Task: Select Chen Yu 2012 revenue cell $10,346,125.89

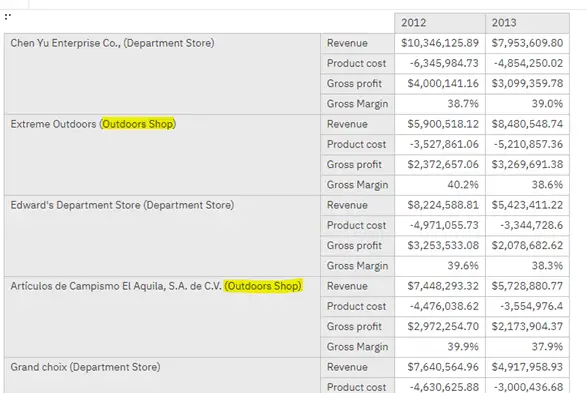Action: click(x=440, y=43)
